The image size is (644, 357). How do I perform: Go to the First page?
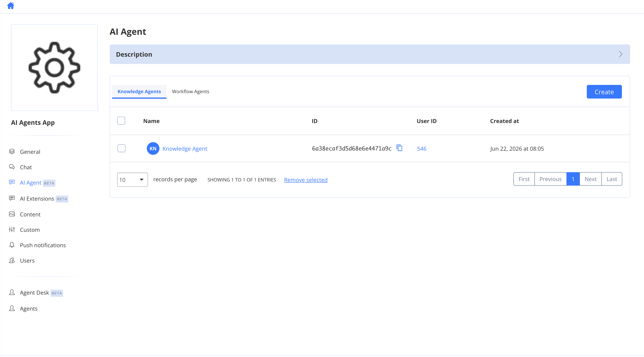[524, 179]
